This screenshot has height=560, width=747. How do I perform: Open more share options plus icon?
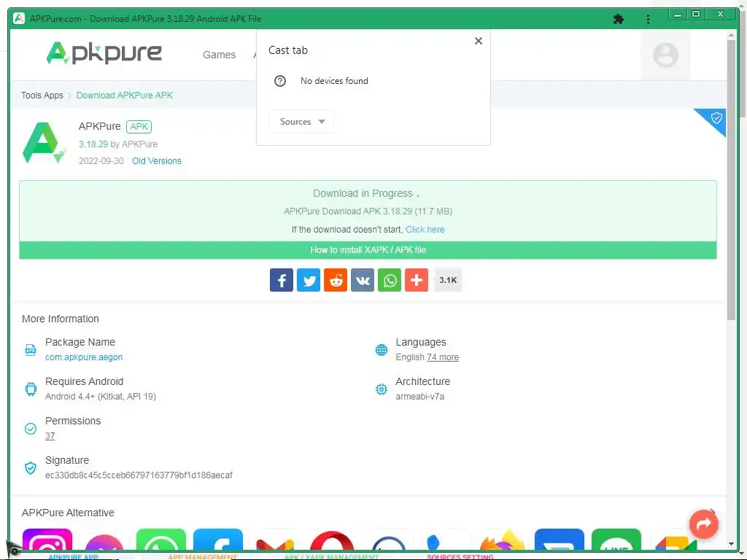pos(417,280)
